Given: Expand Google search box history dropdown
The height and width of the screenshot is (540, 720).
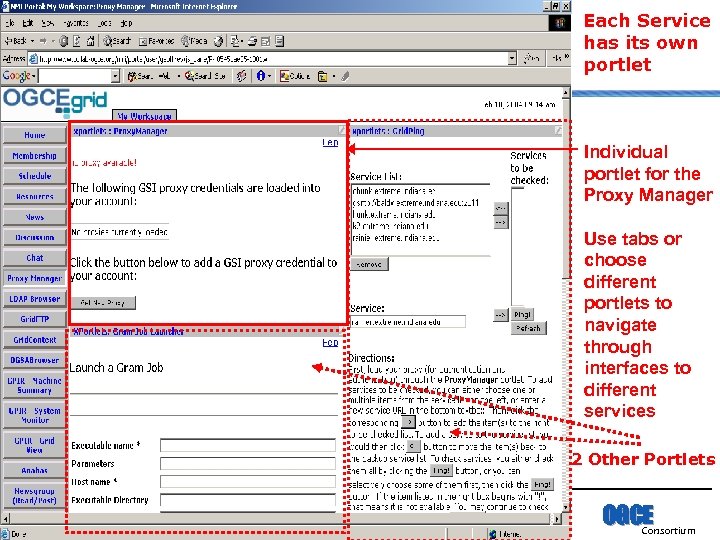Looking at the screenshot, I should (x=115, y=76).
